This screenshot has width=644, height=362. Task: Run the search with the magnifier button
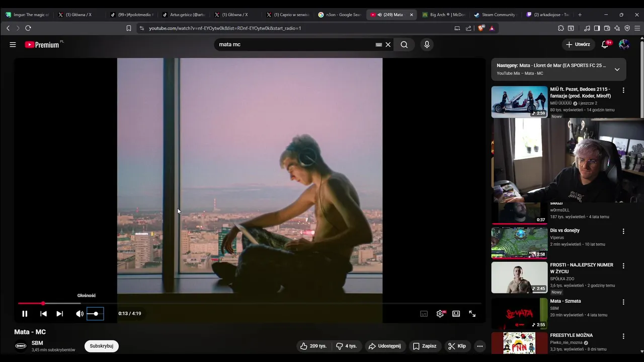tap(404, 45)
